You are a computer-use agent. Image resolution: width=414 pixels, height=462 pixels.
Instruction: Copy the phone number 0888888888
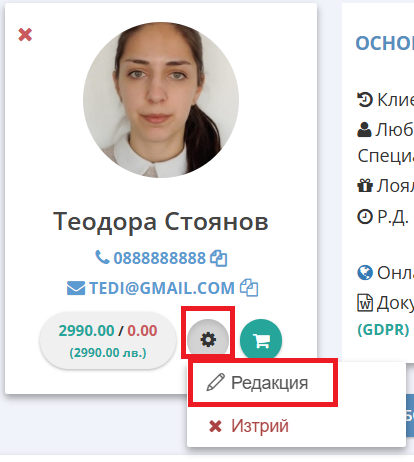219,258
